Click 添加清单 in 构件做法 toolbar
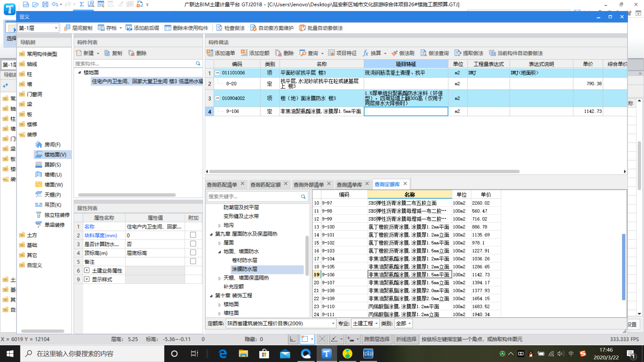Viewport: 644px width, 362px height. click(x=221, y=53)
